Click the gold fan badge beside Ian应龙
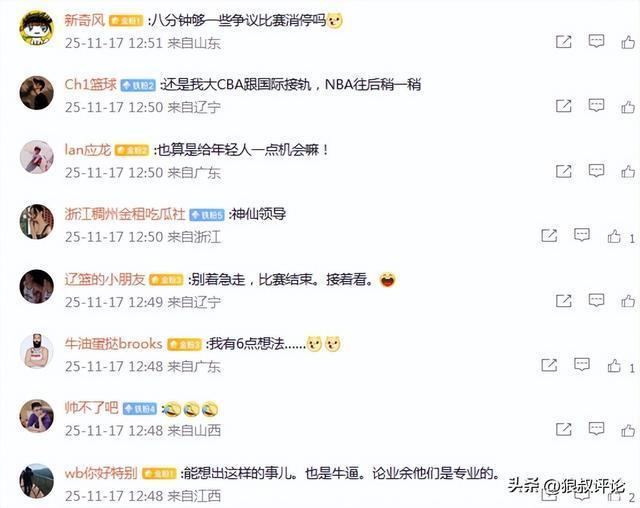The height and width of the screenshot is (508, 640). [x=131, y=150]
